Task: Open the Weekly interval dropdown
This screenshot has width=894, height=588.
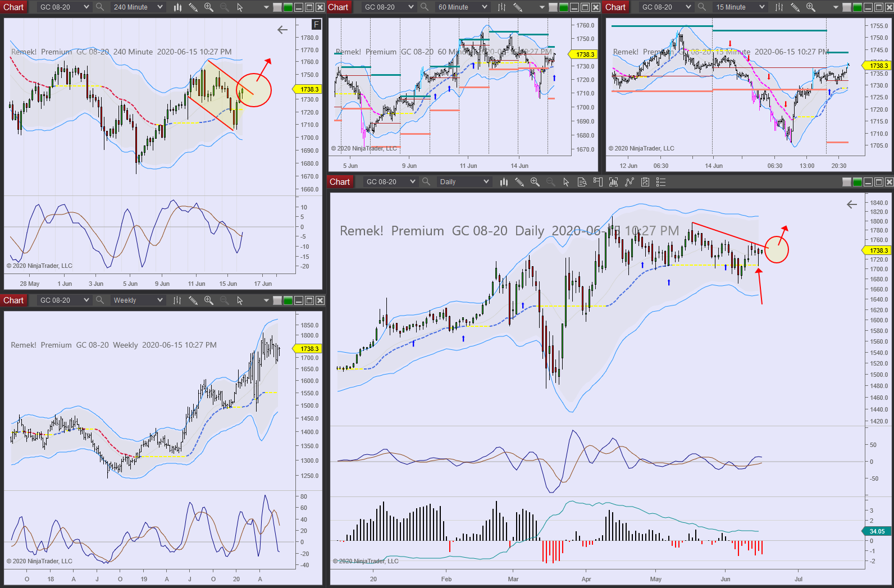Action: (138, 300)
